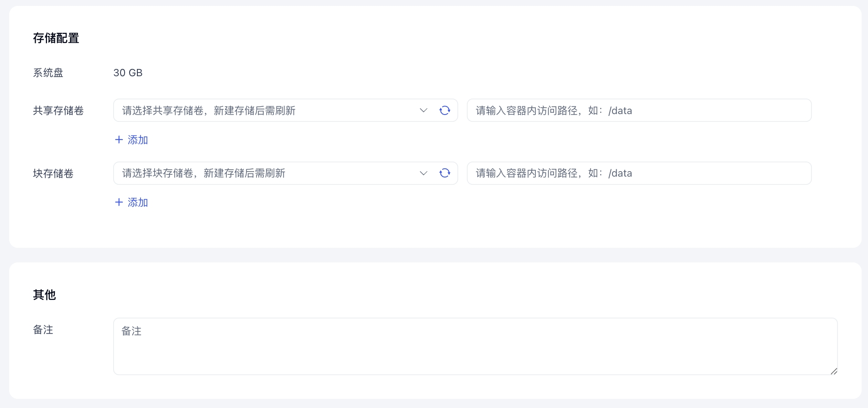Image resolution: width=868 pixels, height=408 pixels.
Task: Focus the block storage container path input
Action: [x=639, y=173]
